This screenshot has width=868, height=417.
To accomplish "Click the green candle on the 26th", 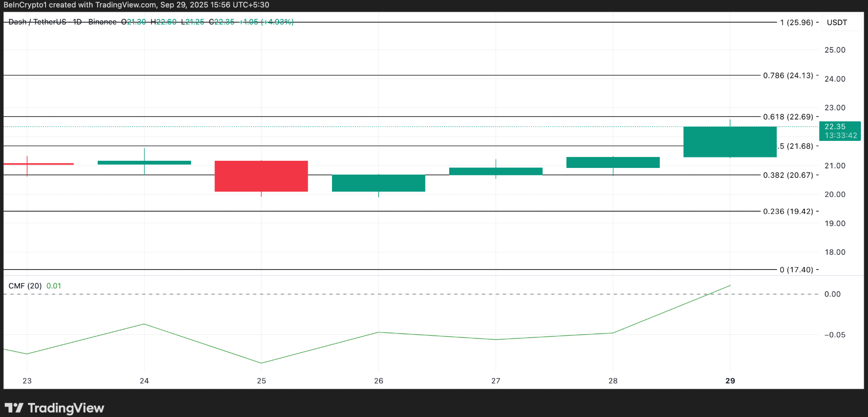I will pos(379,183).
